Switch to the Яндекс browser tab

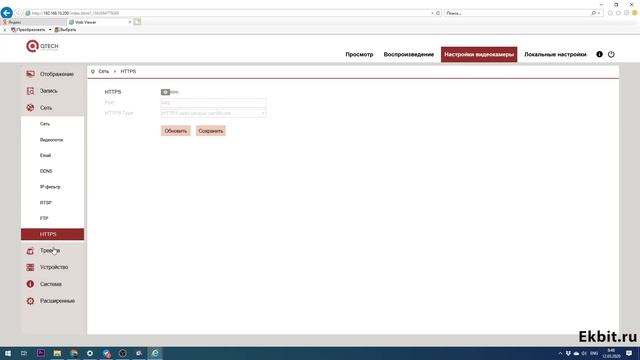click(33, 22)
